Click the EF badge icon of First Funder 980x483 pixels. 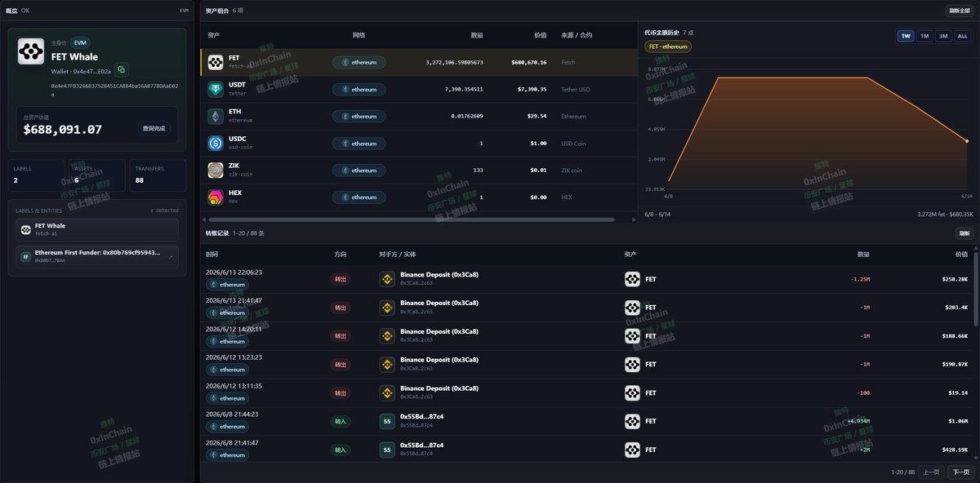[26, 257]
